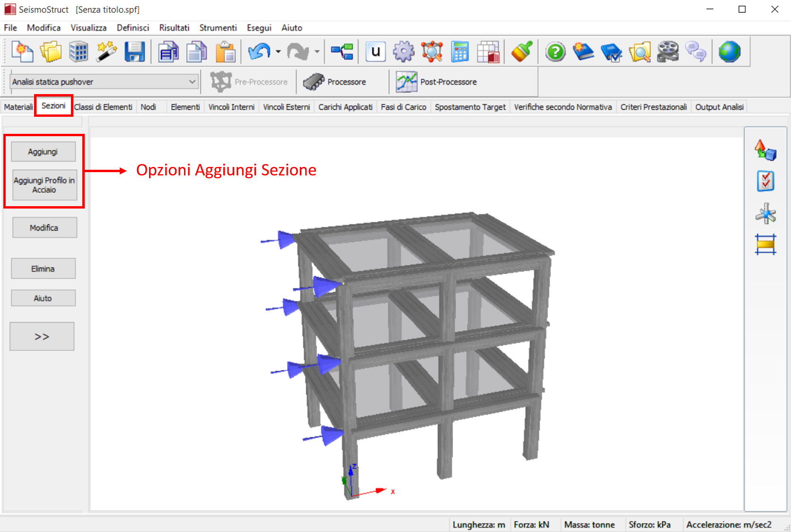This screenshot has height=532, width=791.
Task: Open the Wizard magic wand tool
Action: [x=106, y=52]
